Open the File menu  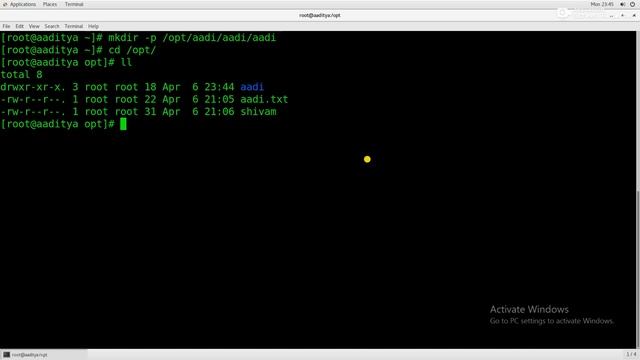6,26
